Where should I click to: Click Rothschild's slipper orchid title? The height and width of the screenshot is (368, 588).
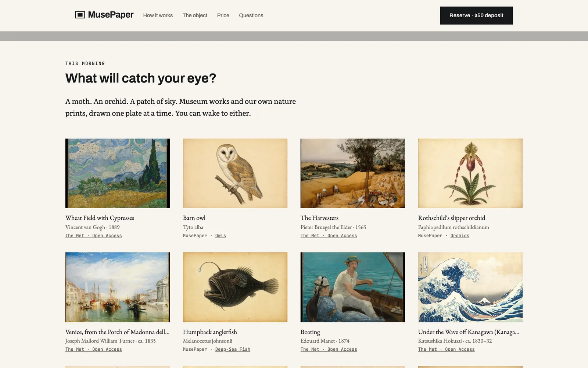452,218
